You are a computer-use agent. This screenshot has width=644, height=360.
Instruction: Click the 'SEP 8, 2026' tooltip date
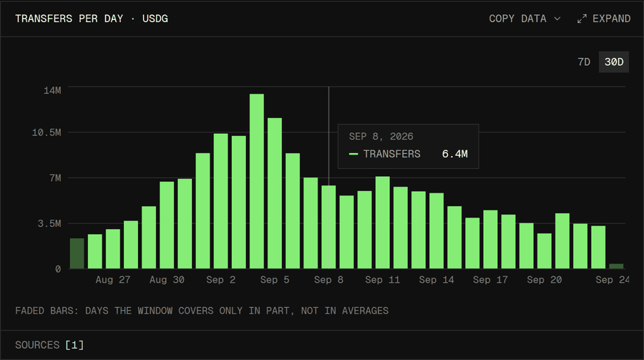pos(381,137)
